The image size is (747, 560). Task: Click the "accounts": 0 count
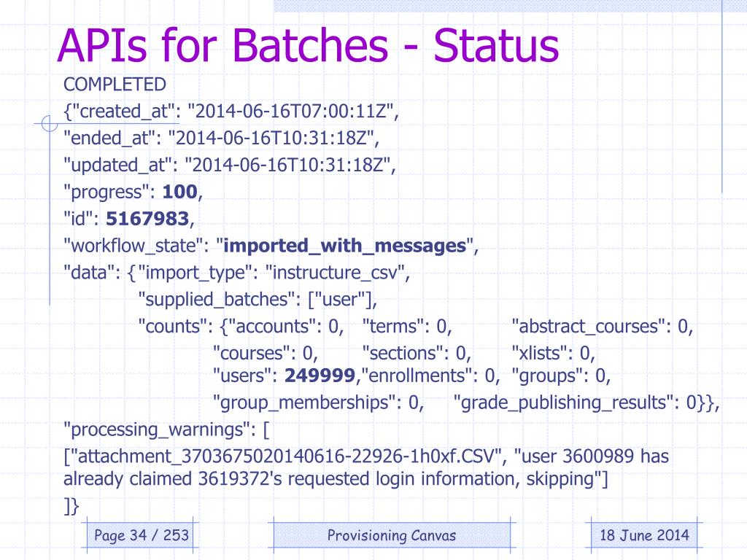[285, 327]
